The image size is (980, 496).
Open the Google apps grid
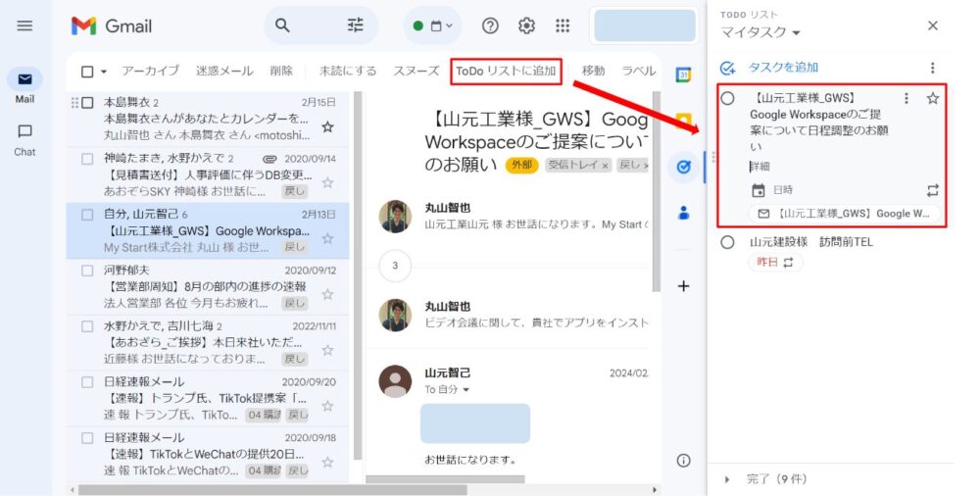click(x=563, y=25)
